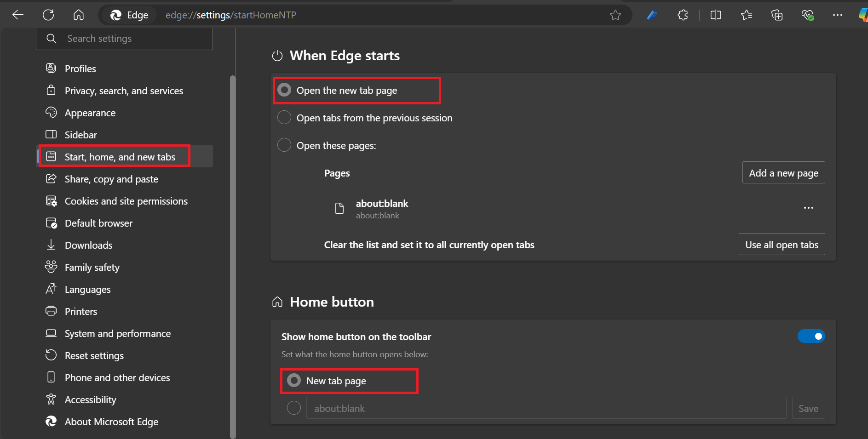
Task: Click Add a new page button
Action: (x=784, y=173)
